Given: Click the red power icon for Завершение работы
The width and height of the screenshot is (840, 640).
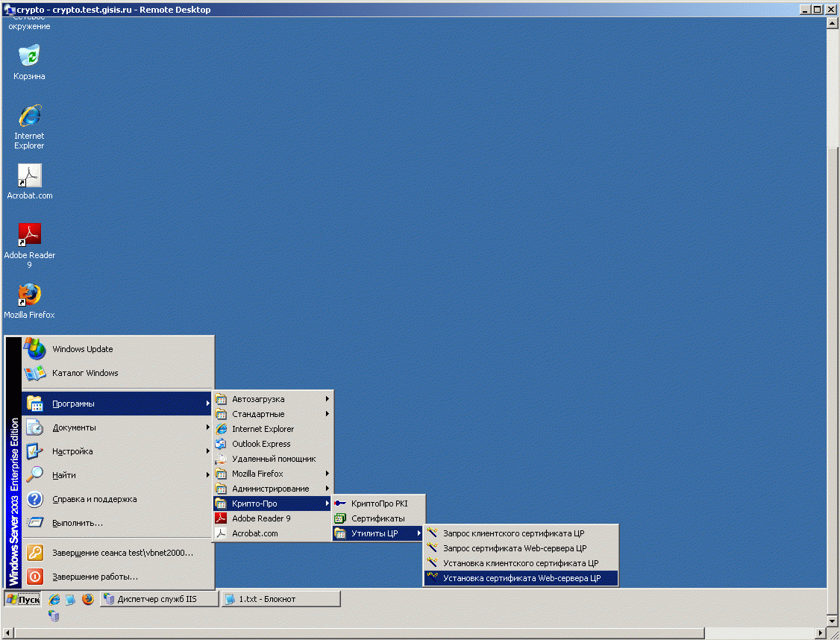Looking at the screenshot, I should pos(35,577).
